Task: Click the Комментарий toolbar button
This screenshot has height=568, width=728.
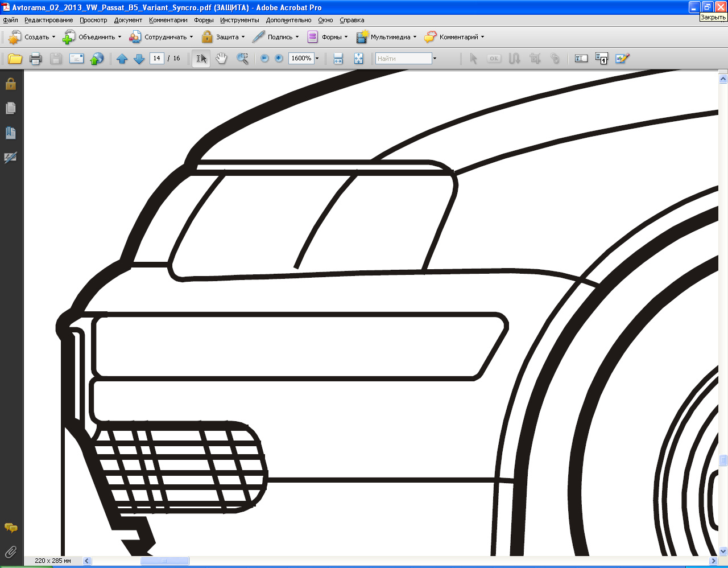Action: click(x=454, y=37)
